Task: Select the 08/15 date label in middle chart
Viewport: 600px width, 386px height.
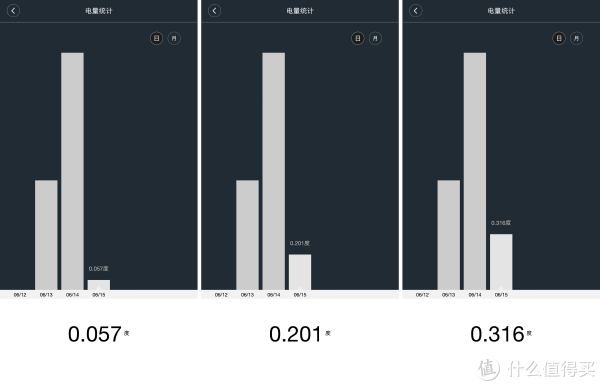Action: click(x=300, y=295)
